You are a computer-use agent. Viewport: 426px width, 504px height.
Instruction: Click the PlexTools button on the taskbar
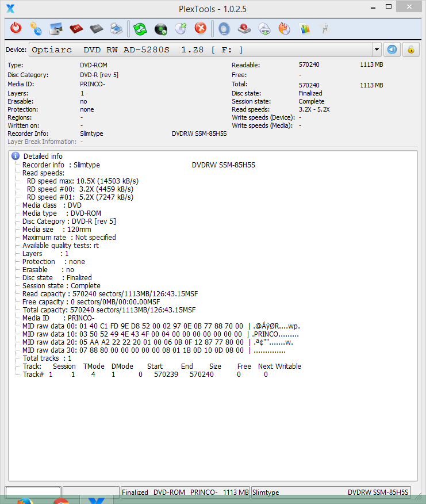coord(97,501)
